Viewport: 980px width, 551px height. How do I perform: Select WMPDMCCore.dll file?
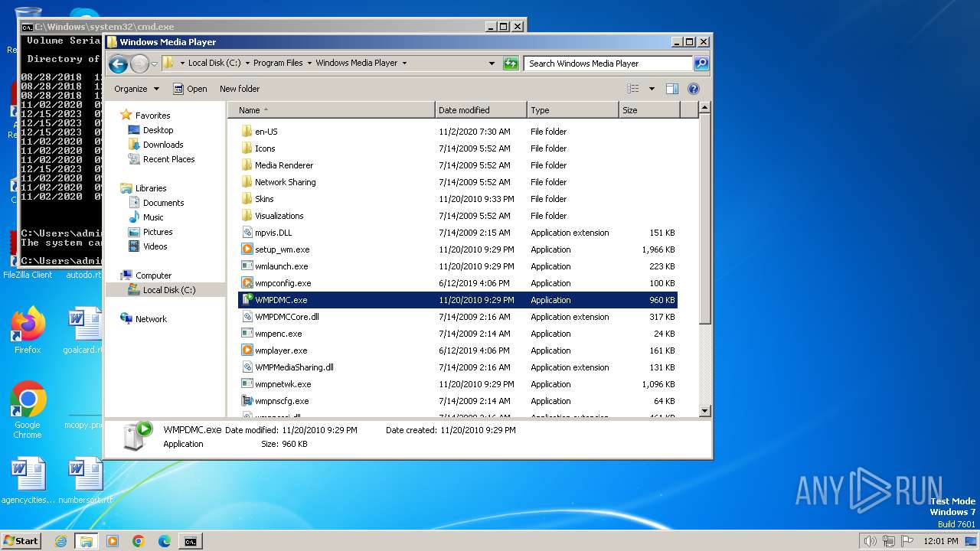click(458, 317)
